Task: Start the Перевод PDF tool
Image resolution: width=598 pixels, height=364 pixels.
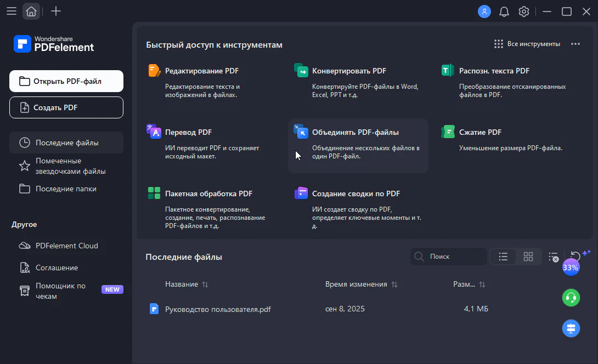Action: 188,132
